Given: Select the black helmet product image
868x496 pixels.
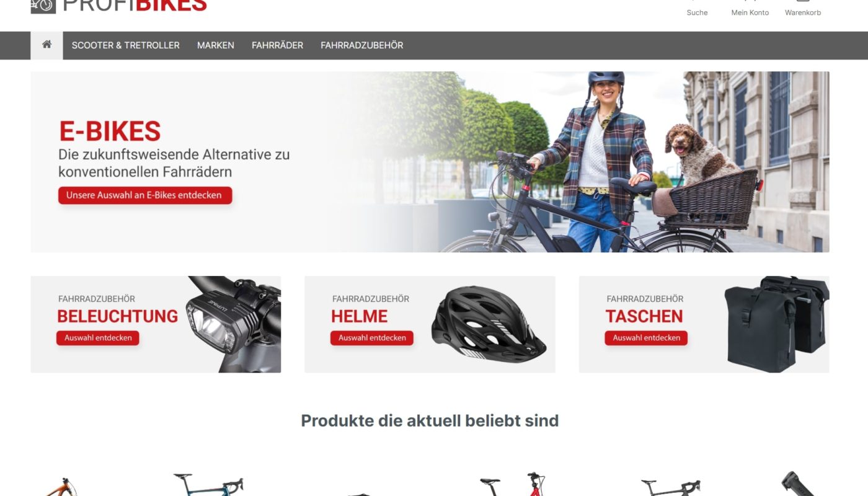Looking at the screenshot, I should [x=489, y=324].
